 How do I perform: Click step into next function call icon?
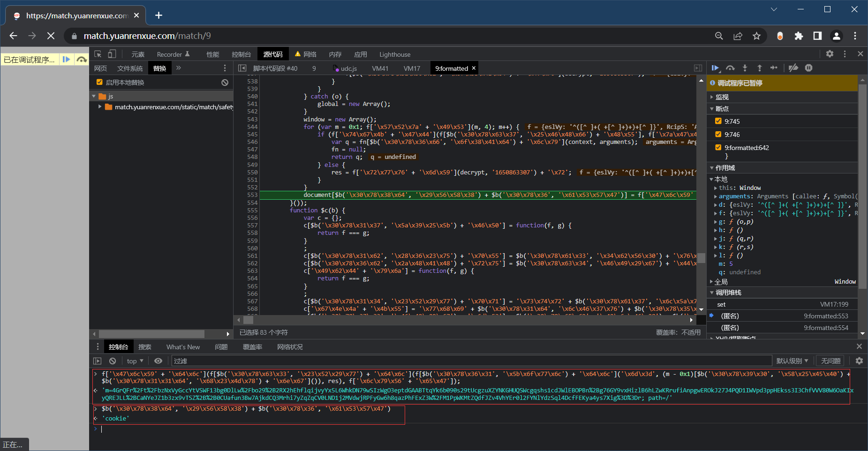pyautogui.click(x=745, y=68)
